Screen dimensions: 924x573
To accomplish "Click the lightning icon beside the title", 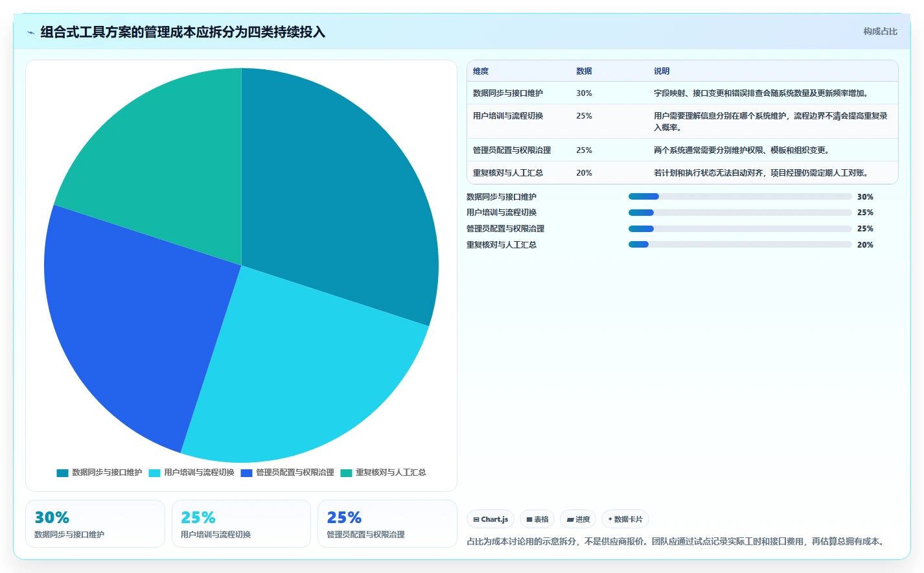I will [30, 32].
